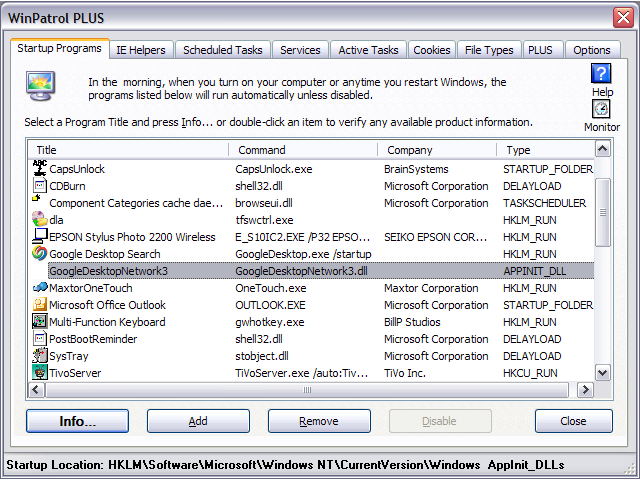This screenshot has height=480, width=640.
Task: Click the startup monitor computer icon
Action: tap(40, 86)
